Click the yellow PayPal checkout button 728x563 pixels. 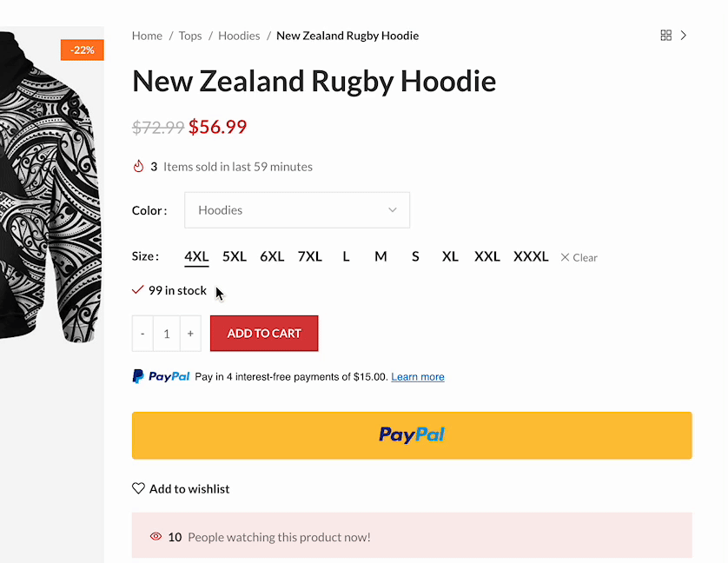tap(412, 435)
